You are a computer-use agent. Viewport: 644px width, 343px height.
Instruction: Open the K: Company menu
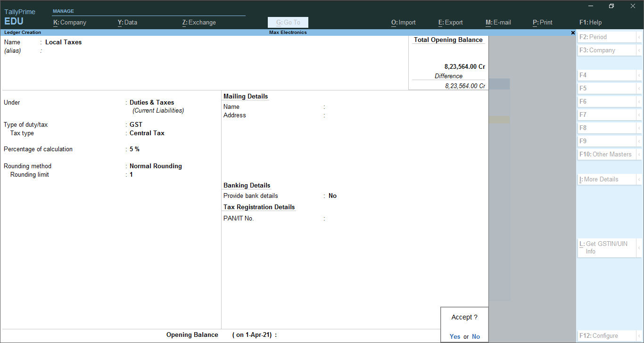[x=70, y=22]
